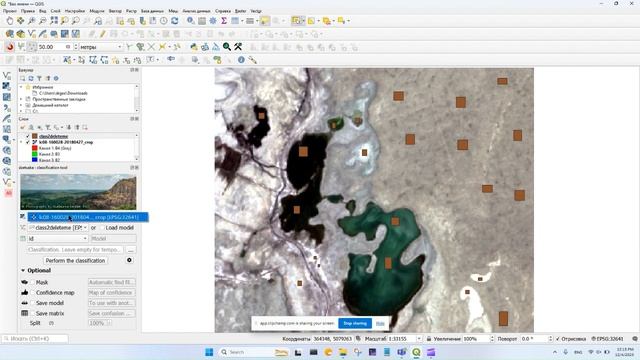The height and width of the screenshot is (360, 640).
Task: Open the class2deleteme vector layer dropdown
Action: pyautogui.click(x=58, y=228)
